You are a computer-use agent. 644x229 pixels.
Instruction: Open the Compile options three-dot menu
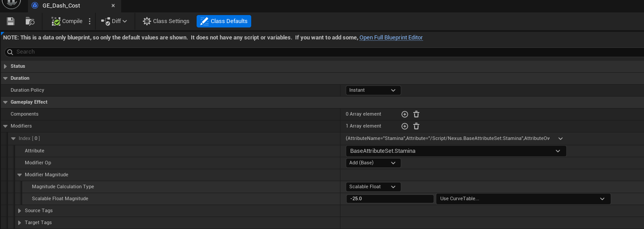[x=90, y=21]
